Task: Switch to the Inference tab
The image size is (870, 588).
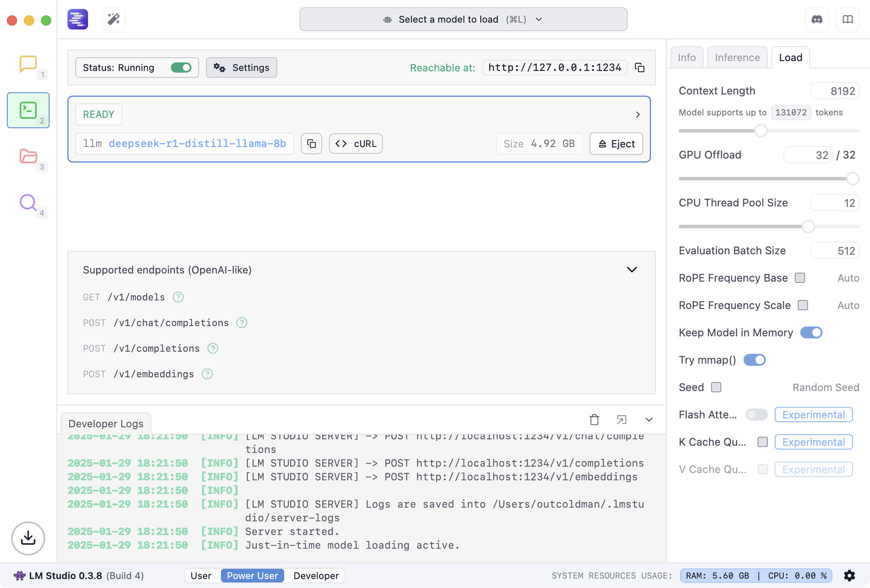Action: [x=737, y=57]
